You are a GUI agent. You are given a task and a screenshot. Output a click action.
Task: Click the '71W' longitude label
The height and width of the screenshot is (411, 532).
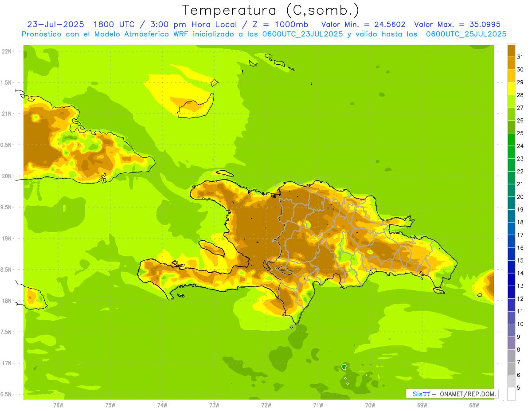(x=318, y=405)
